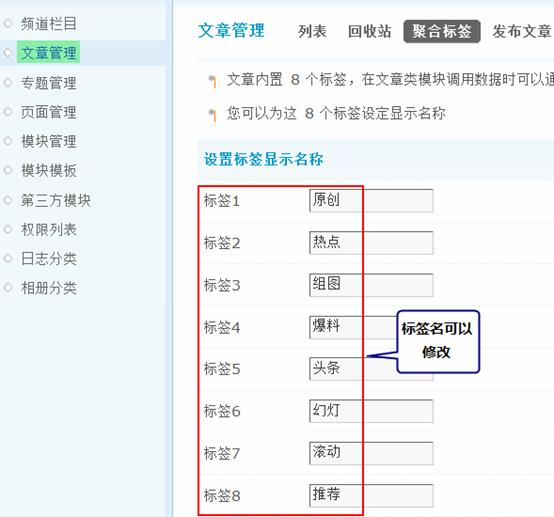Open 文章管理 in sidebar
The image size is (554, 517).
click(48, 53)
